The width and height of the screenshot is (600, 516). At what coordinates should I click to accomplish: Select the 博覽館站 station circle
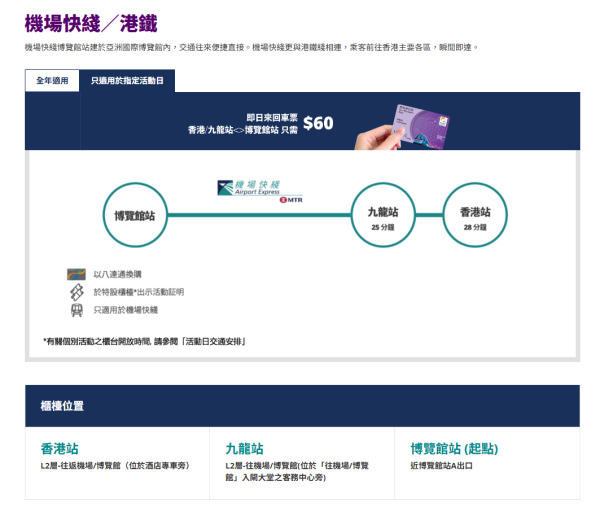click(x=135, y=215)
